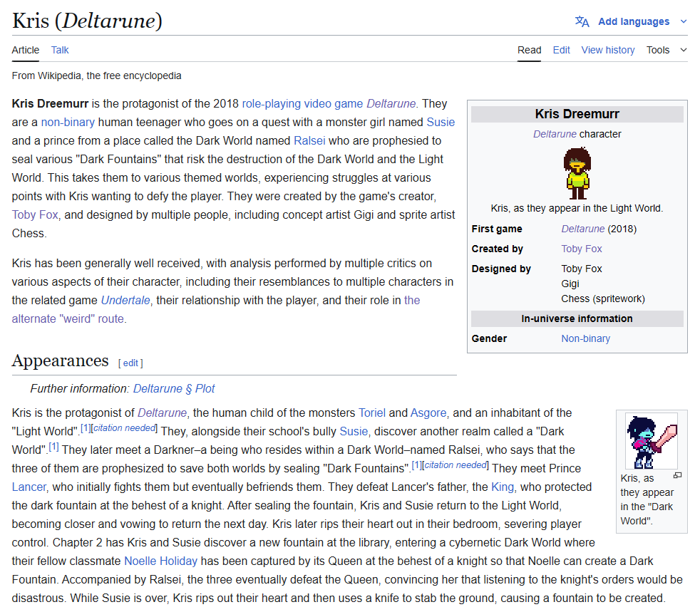Select the Read tab
This screenshot has height=612, width=700.
click(529, 50)
